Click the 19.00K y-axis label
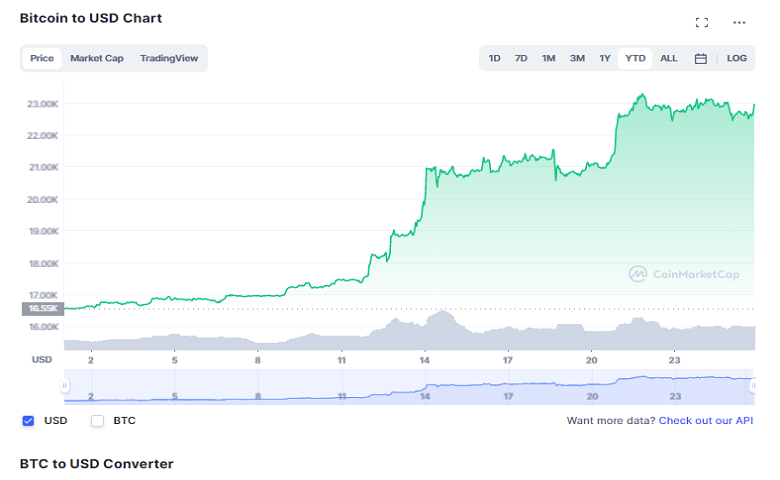 pyautogui.click(x=43, y=231)
